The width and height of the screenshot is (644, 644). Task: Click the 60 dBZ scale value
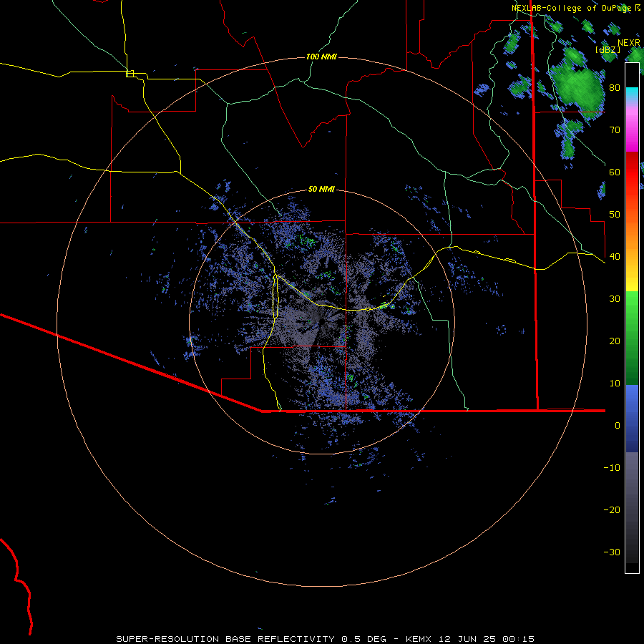click(615, 172)
